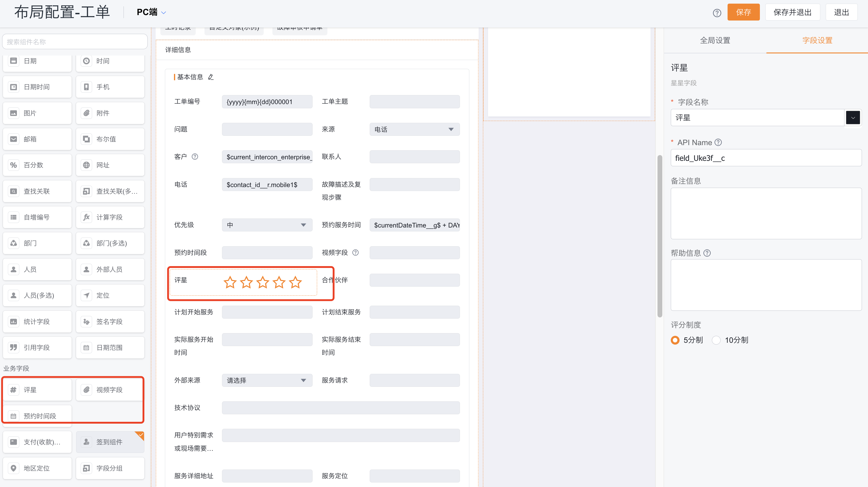This screenshot has height=487, width=868.
Task: Select the 部门 department component icon
Action: tap(14, 243)
